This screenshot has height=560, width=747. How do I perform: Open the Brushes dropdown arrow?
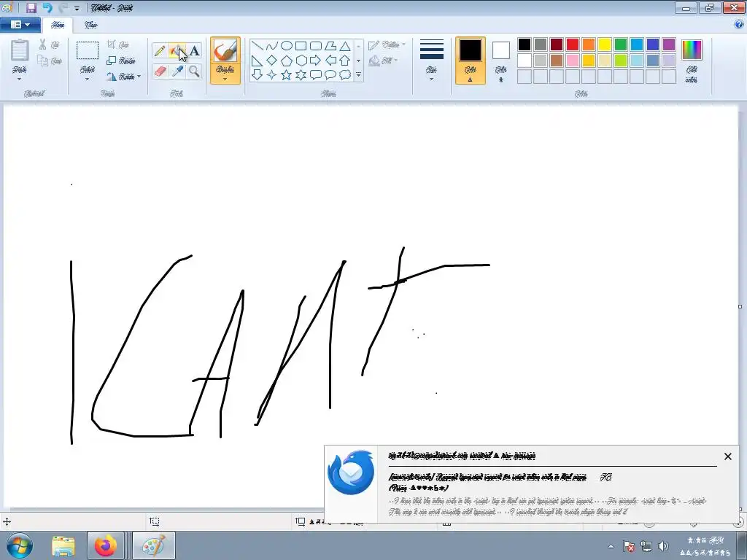[x=225, y=79]
